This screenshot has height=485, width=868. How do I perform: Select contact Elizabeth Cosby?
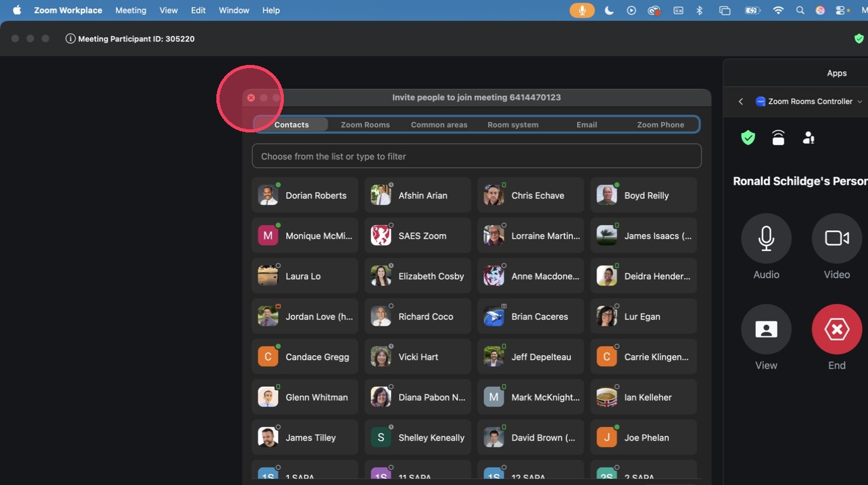point(418,276)
